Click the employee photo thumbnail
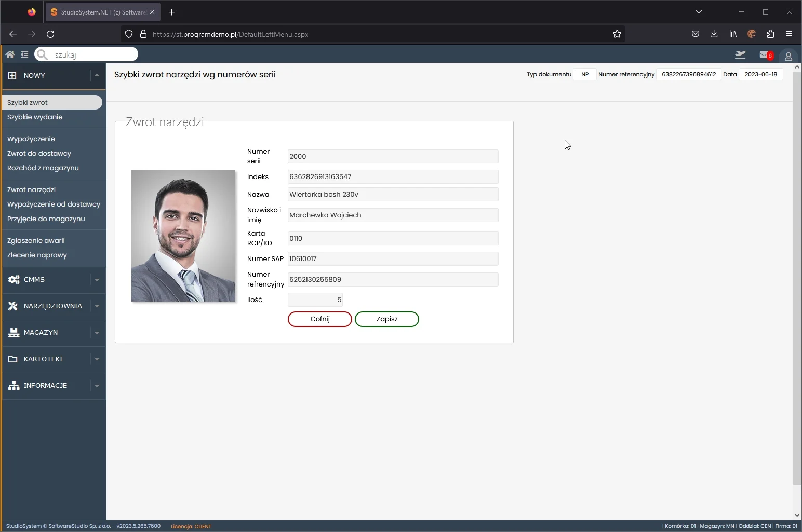Image resolution: width=802 pixels, height=532 pixels. (183, 236)
